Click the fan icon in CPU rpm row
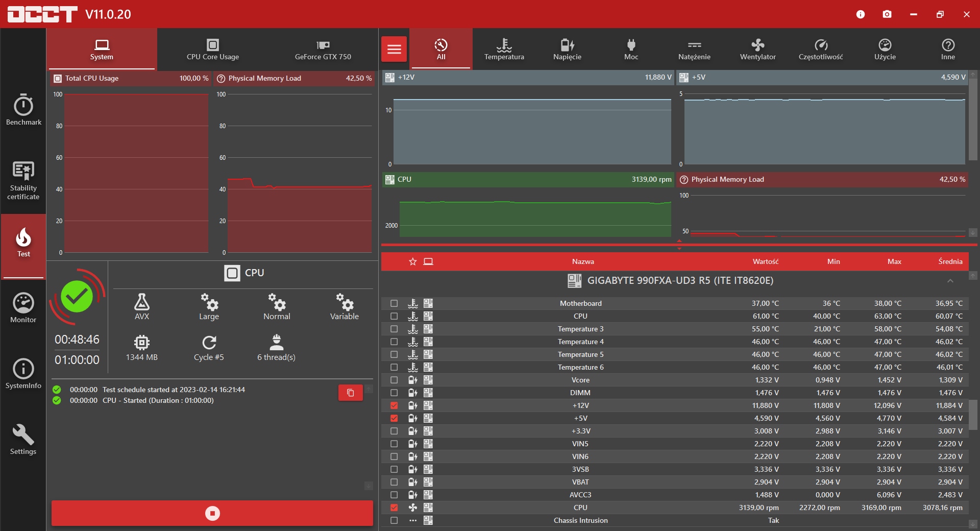 click(413, 508)
